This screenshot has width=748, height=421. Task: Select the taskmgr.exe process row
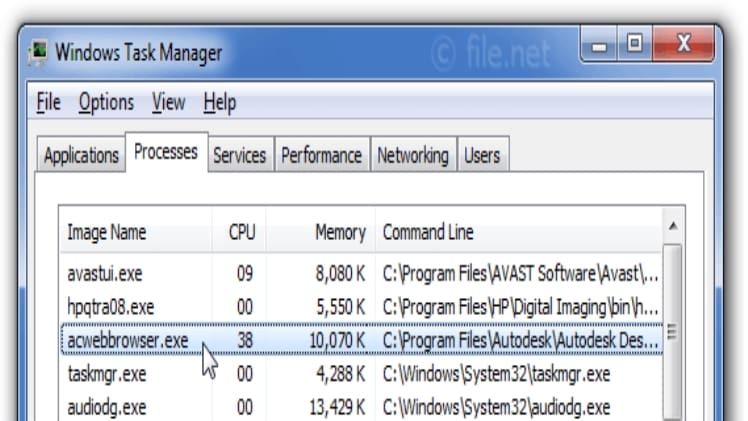(x=106, y=374)
